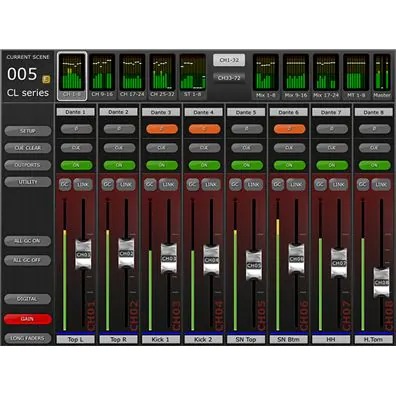The image size is (396, 396).
Task: Select the SN Btm channel name
Action: 289,340
